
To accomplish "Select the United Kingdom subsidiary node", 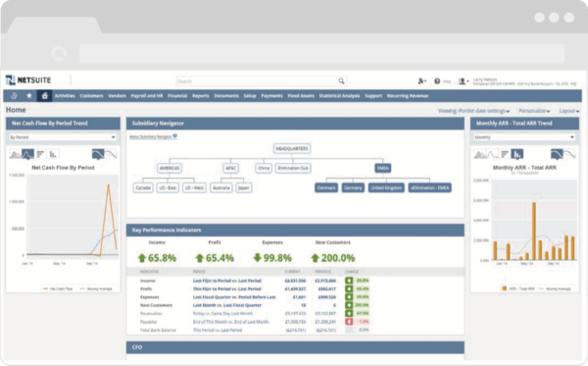I will click(x=386, y=187).
